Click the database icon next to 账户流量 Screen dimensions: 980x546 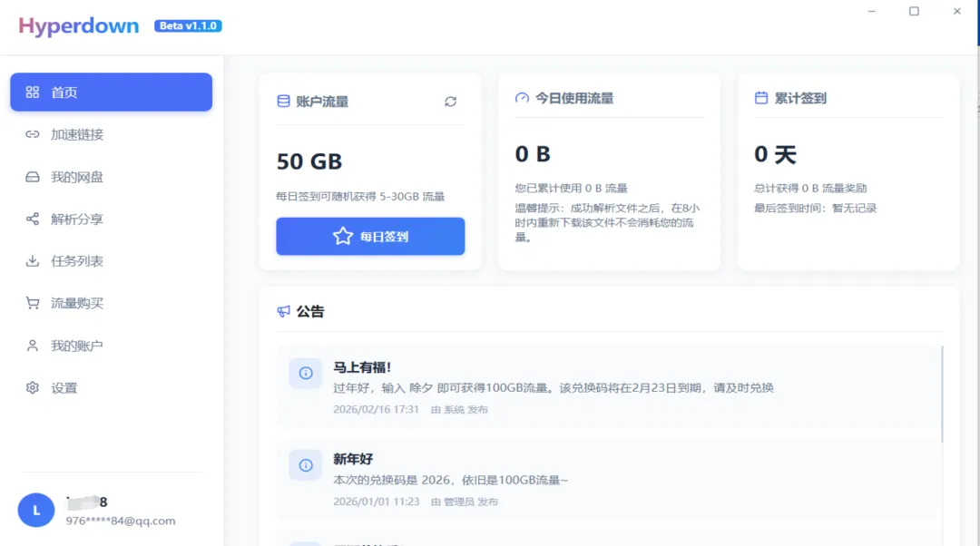tap(283, 102)
